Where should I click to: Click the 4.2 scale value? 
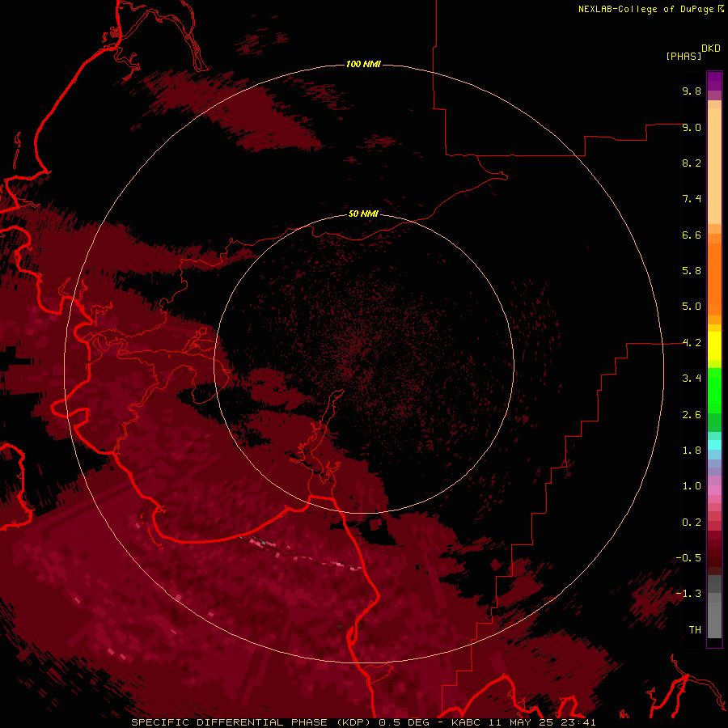tap(692, 343)
